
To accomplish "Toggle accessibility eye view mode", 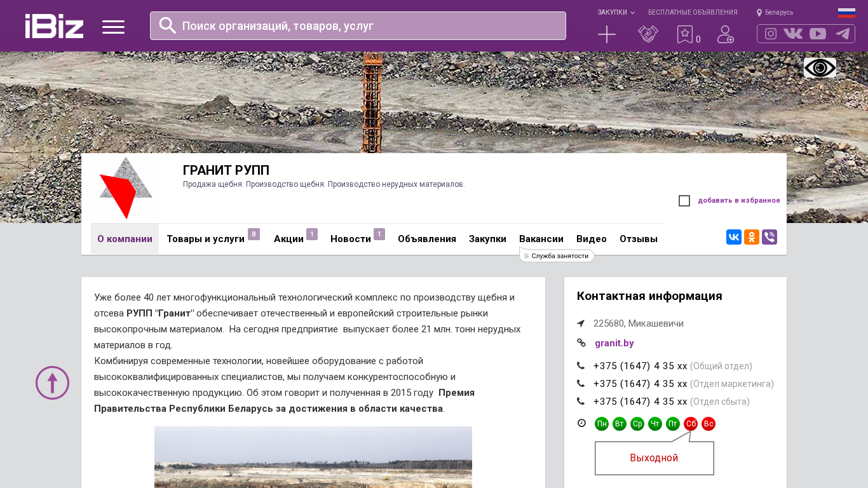I will pos(820,67).
